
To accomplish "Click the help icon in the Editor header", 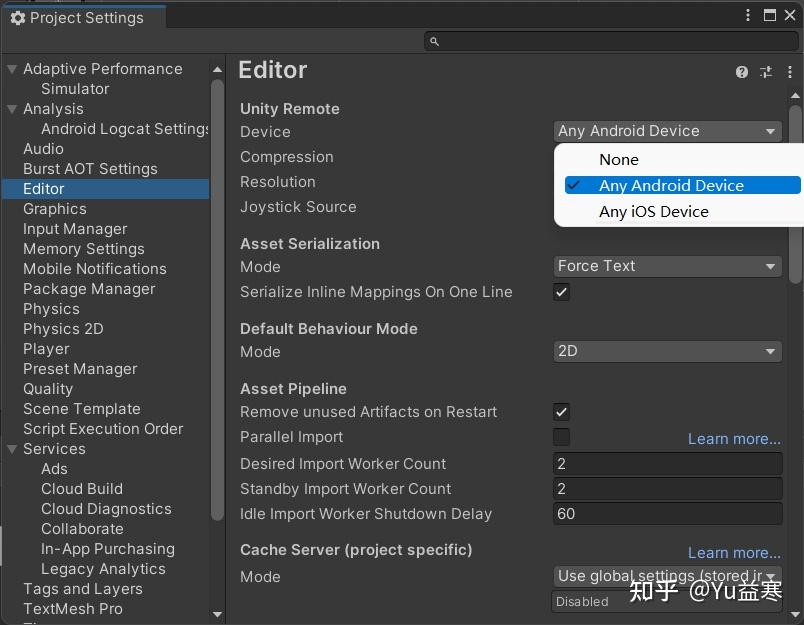I will pyautogui.click(x=741, y=72).
